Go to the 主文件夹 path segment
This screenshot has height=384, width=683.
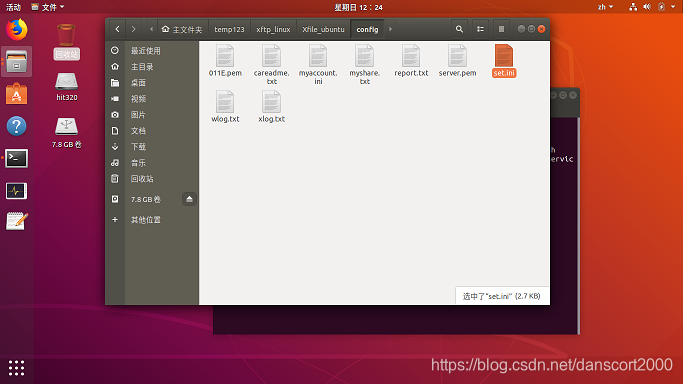[182, 29]
